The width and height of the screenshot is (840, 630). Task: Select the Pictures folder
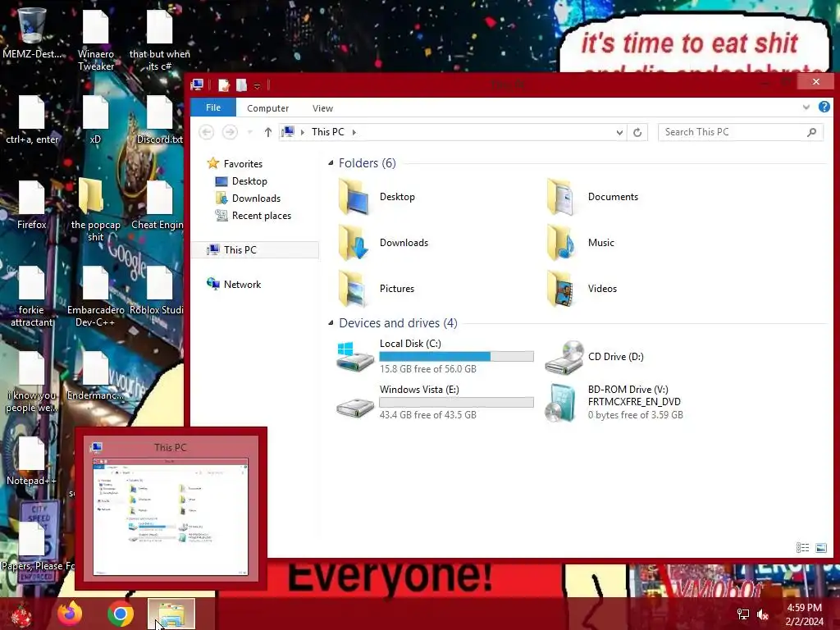[377, 289]
